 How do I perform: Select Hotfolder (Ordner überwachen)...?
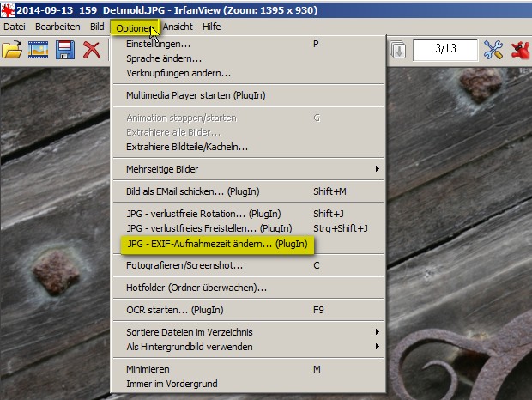(x=250, y=288)
